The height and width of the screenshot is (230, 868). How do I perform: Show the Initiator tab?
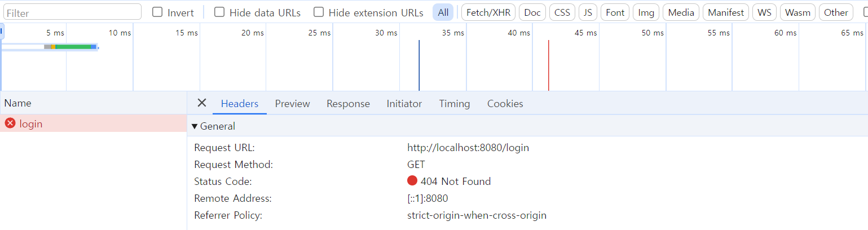coord(404,104)
